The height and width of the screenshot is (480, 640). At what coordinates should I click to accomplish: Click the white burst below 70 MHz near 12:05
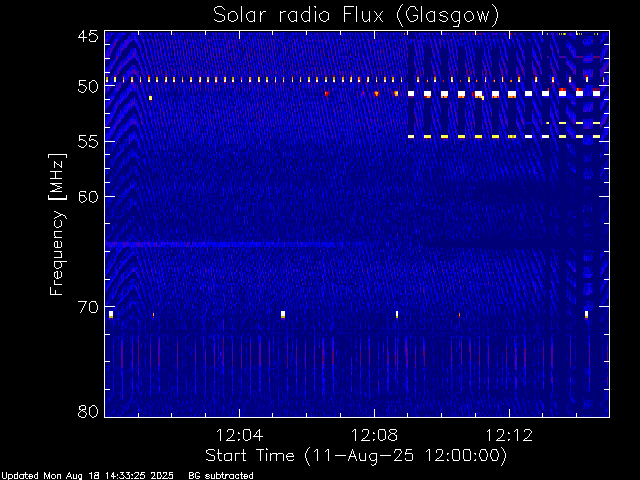(283, 314)
